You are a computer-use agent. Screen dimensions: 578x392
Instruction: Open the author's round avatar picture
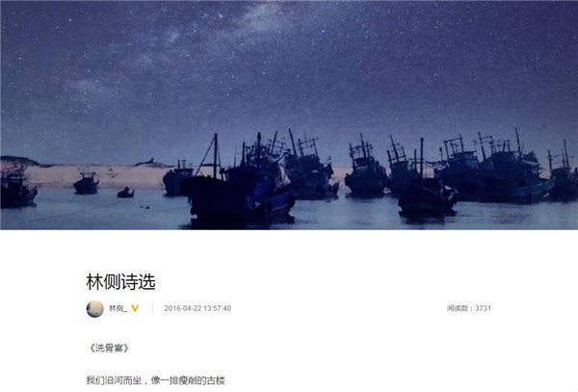94,309
